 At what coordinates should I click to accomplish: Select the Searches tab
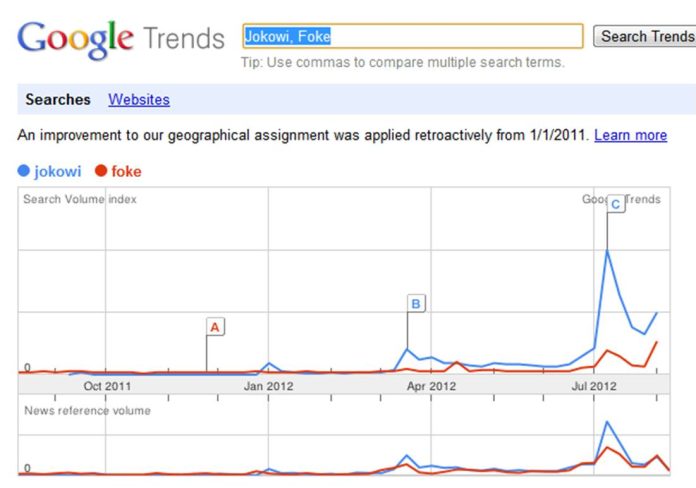[x=58, y=100]
